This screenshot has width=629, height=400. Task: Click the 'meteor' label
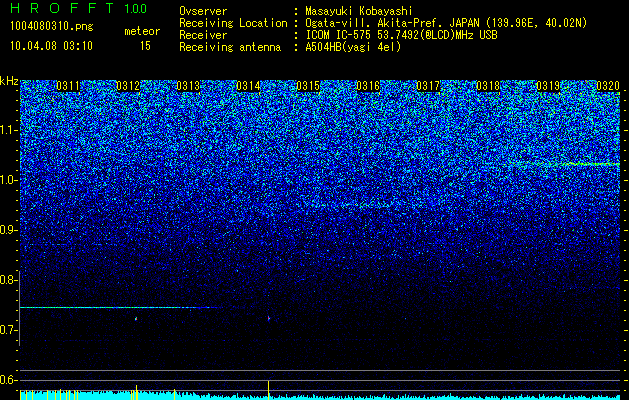pos(142,31)
